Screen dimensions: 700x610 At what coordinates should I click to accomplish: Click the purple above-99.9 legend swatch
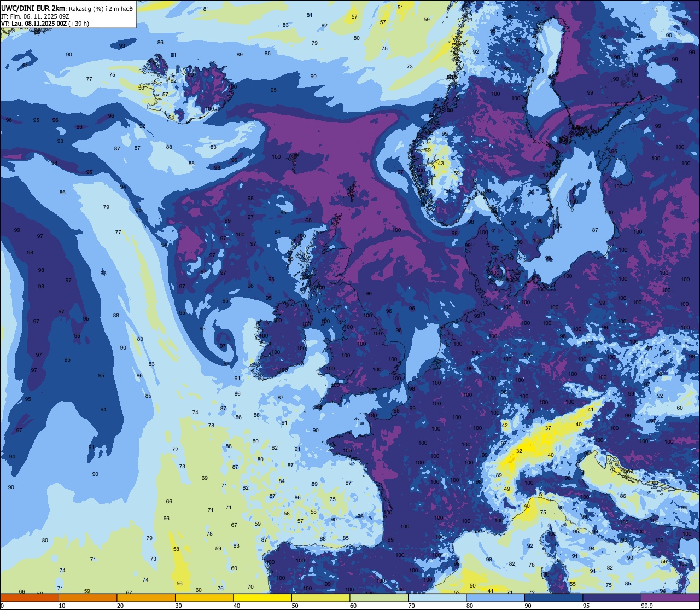pyautogui.click(x=670, y=597)
